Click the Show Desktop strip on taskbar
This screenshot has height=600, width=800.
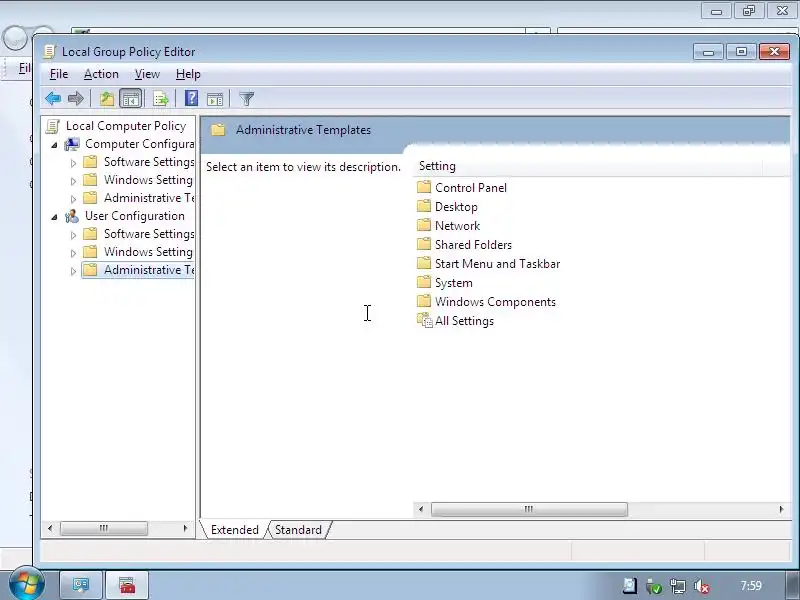point(792,585)
